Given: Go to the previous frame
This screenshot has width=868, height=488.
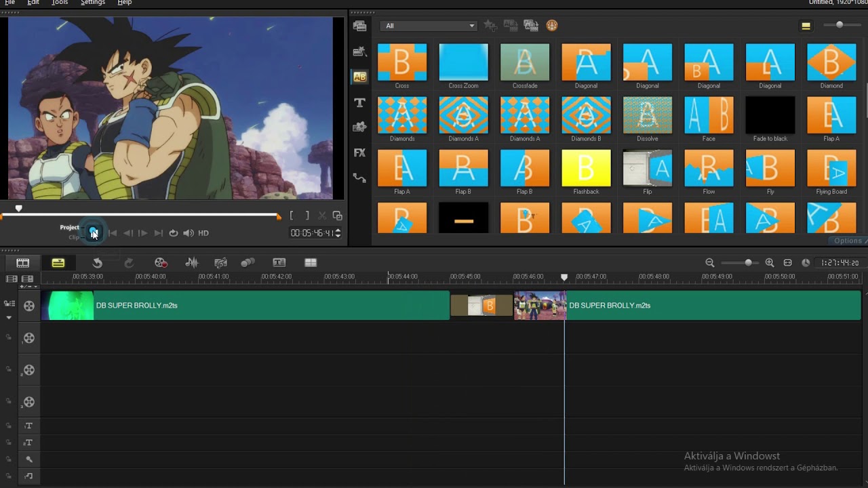Looking at the screenshot, I should [x=127, y=233].
